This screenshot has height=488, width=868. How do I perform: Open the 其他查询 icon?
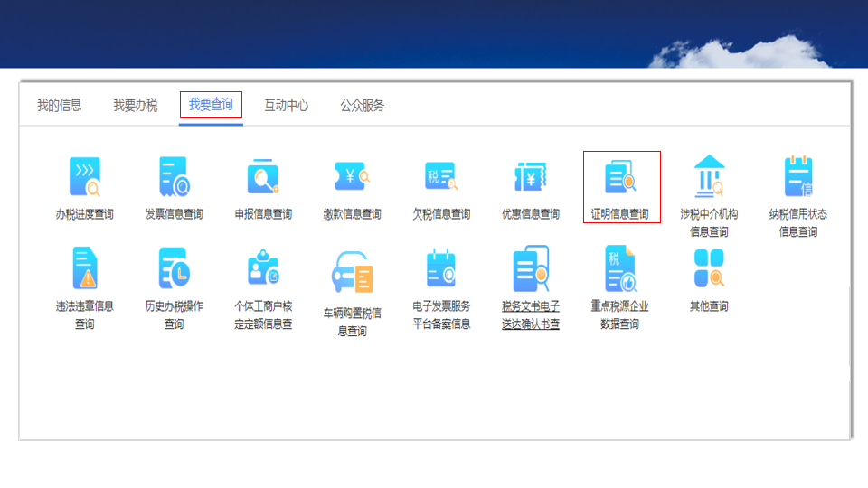pos(709,267)
